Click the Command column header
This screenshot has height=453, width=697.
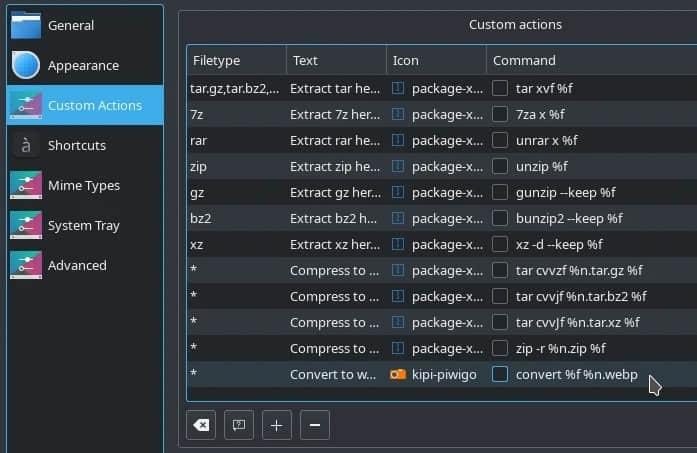[x=590, y=60]
